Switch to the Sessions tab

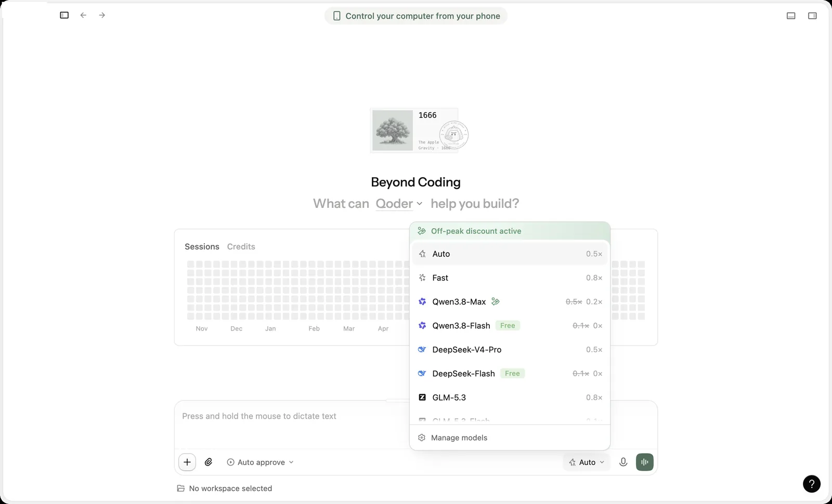click(202, 247)
